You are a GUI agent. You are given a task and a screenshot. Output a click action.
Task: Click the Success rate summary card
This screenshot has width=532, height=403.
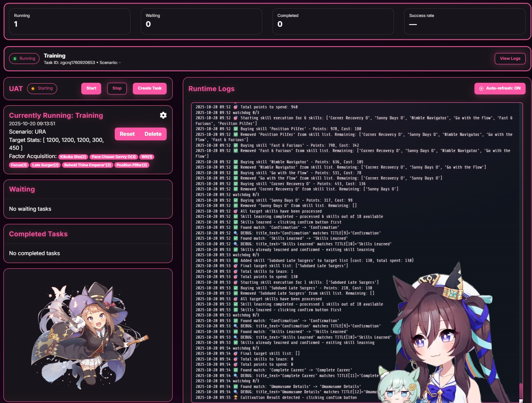(x=465, y=21)
